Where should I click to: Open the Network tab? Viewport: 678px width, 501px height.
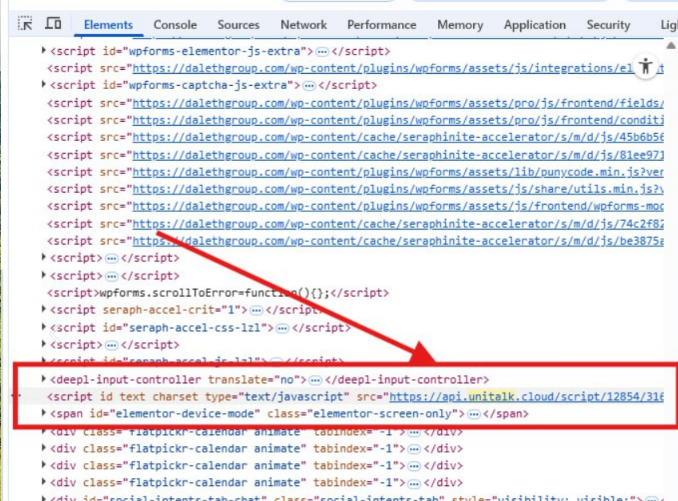click(304, 25)
